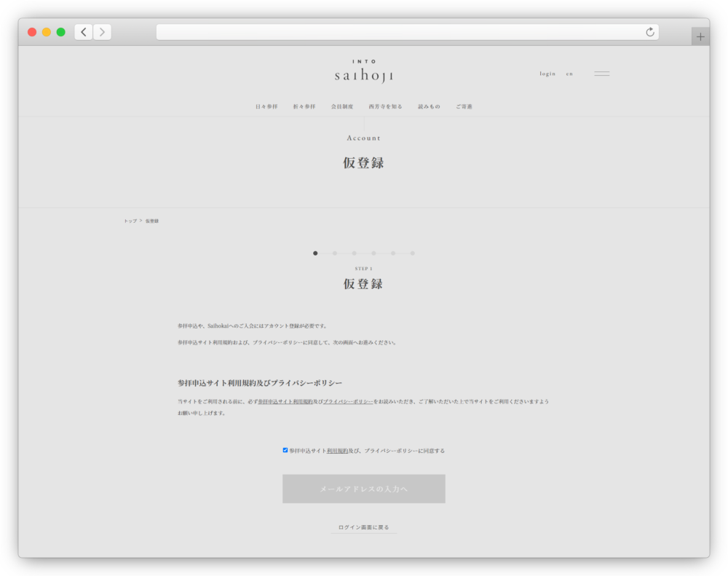Open the 日々参拝 menu item
This screenshot has width=728, height=576.
(266, 106)
